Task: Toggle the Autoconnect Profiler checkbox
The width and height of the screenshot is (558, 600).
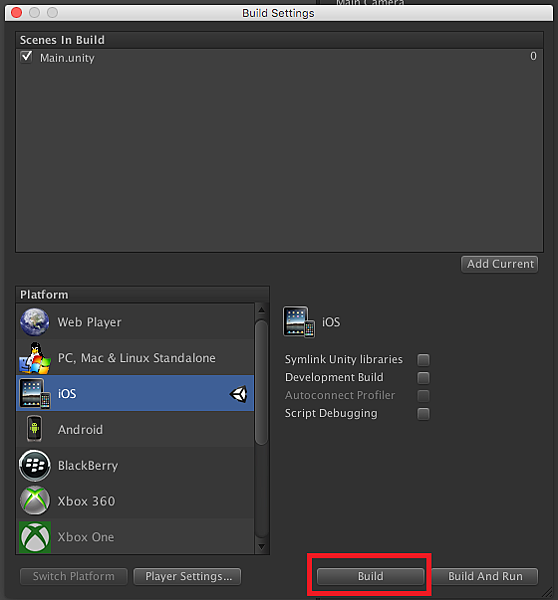Action: point(423,396)
